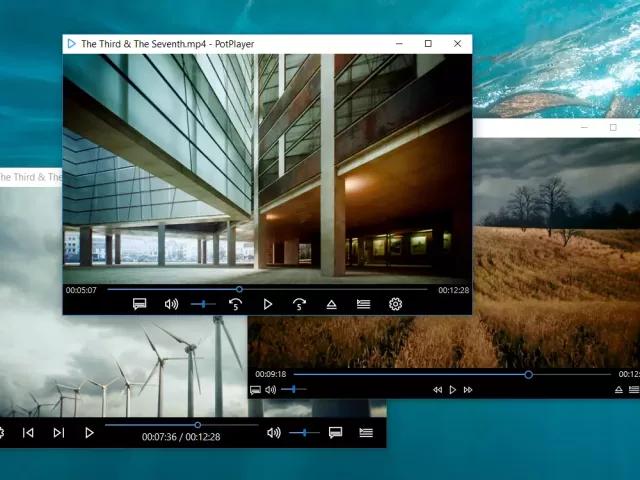This screenshot has height=480, width=640.
Task: Jump to next track in wind turbine player
Action: [58, 433]
